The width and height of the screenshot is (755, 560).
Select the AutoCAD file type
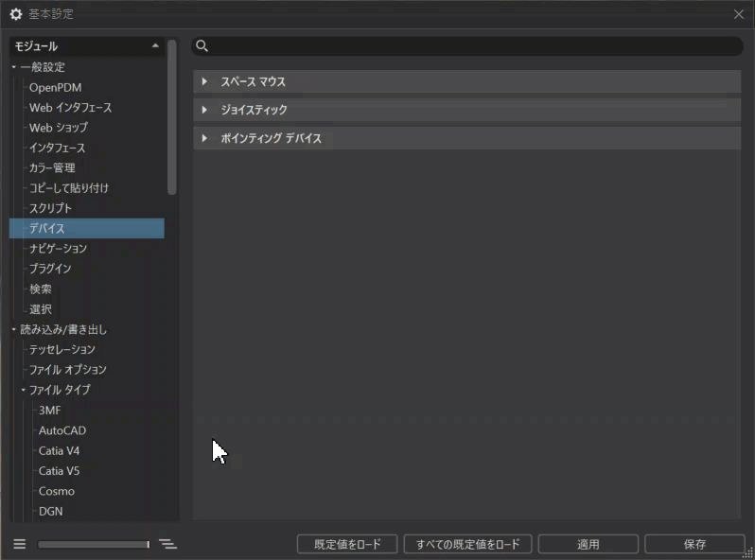tap(62, 430)
